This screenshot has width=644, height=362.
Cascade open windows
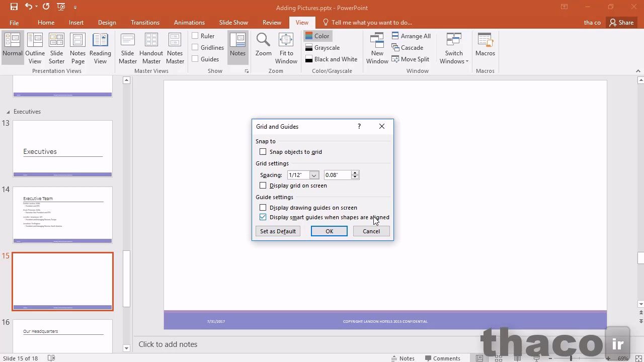(x=407, y=48)
